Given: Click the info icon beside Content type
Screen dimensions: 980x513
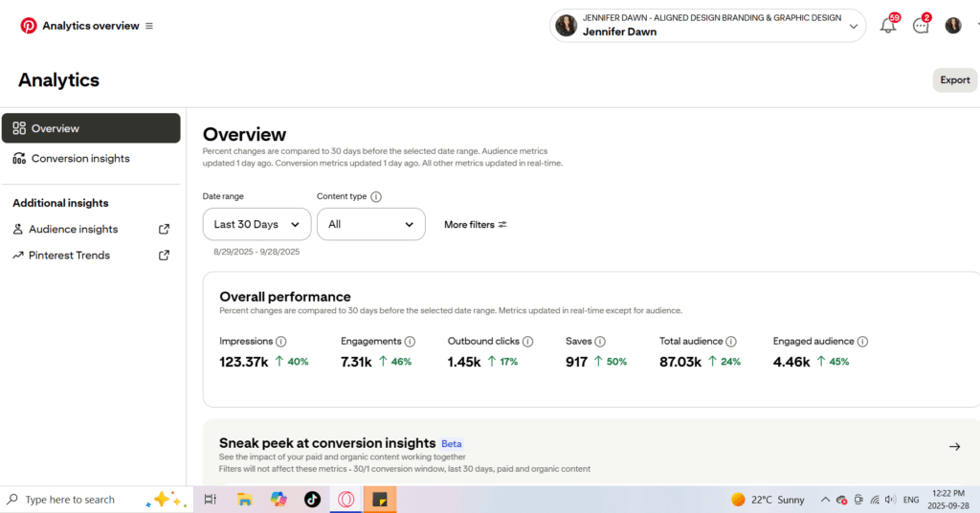Looking at the screenshot, I should [x=376, y=197].
